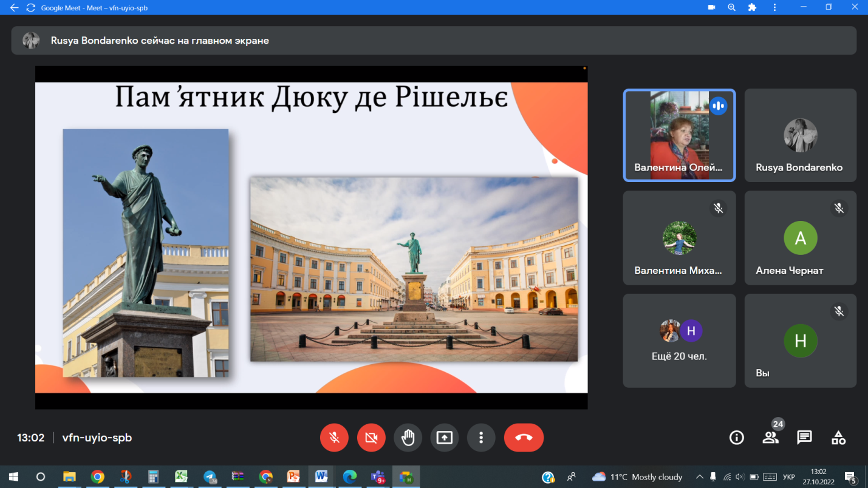This screenshot has width=868, height=488.
Task: Expand the tile showing 20 more participants
Action: [678, 341]
